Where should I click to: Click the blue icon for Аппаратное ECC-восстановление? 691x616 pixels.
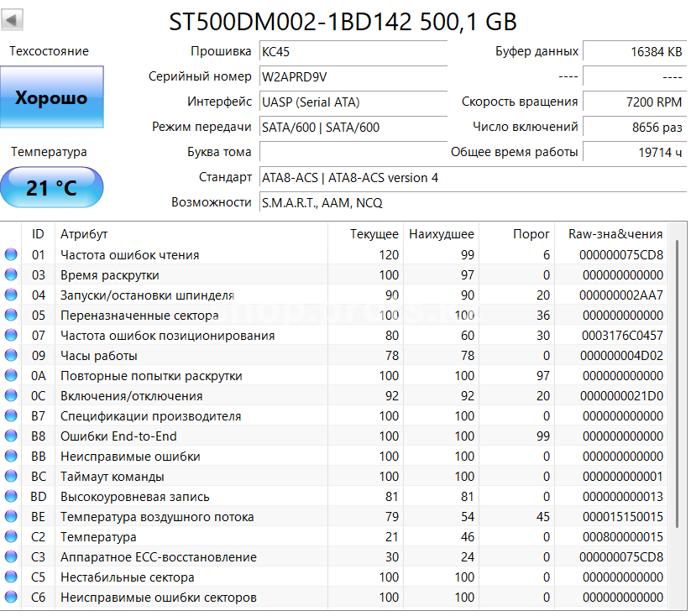pyautogui.click(x=10, y=557)
